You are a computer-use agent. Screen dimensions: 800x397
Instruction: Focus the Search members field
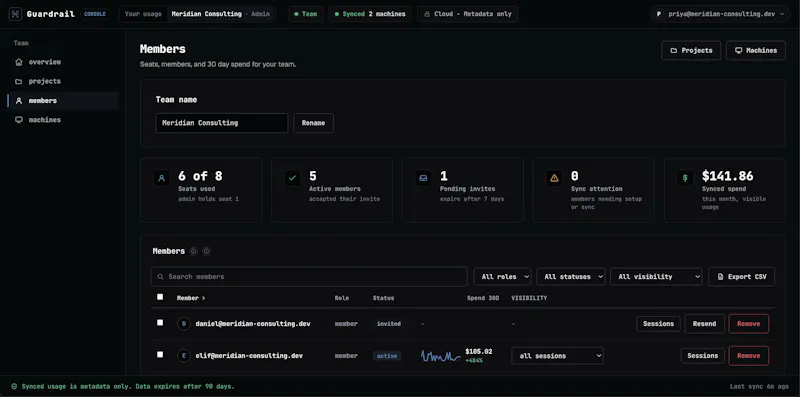point(309,277)
